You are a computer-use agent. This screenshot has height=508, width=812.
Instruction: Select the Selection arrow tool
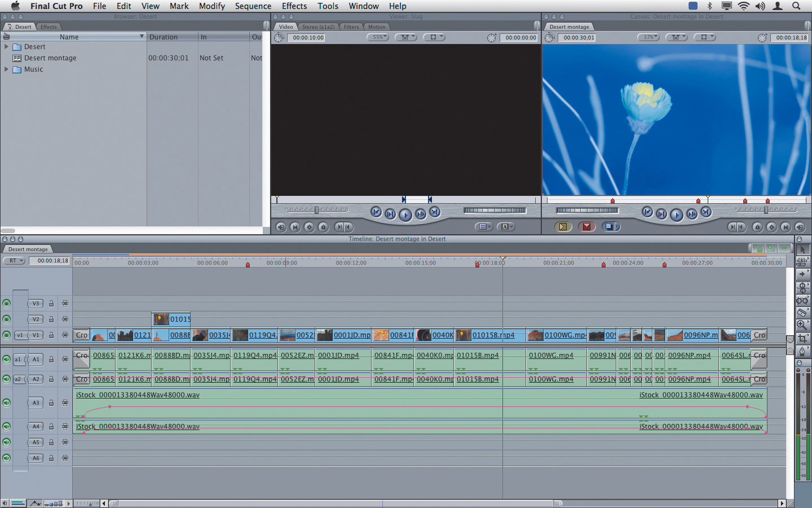pyautogui.click(x=802, y=249)
